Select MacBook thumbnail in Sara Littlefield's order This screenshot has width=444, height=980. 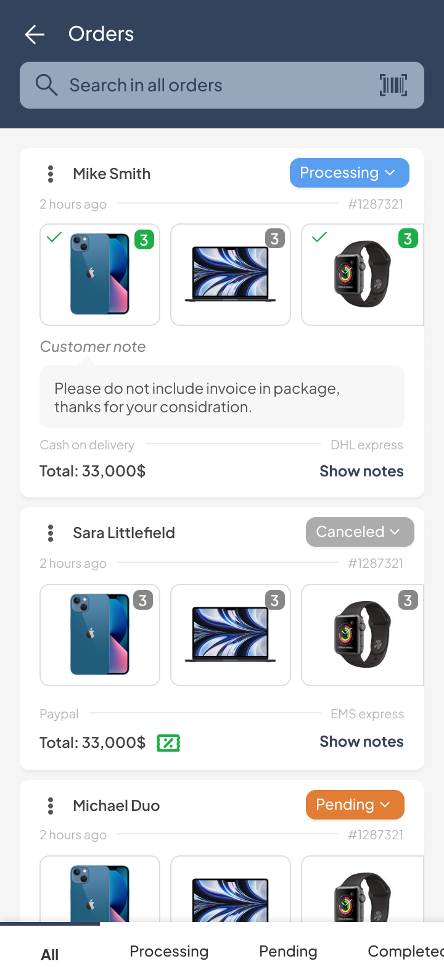click(x=231, y=635)
